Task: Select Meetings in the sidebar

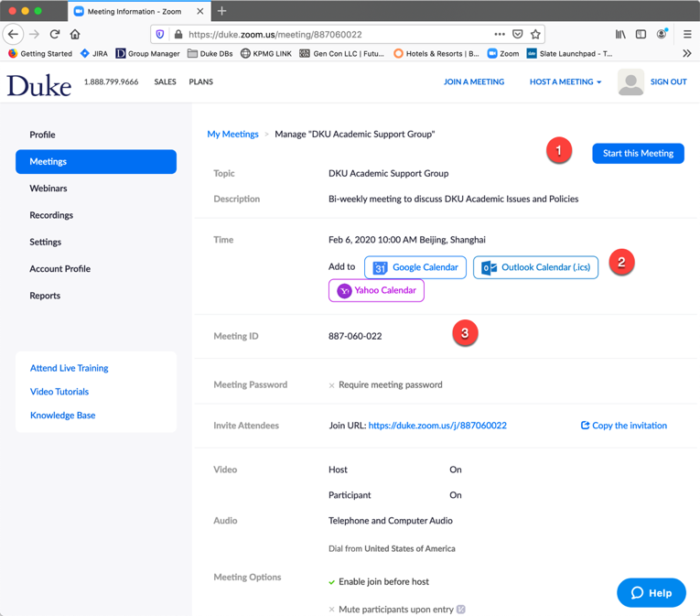Action: coord(96,162)
